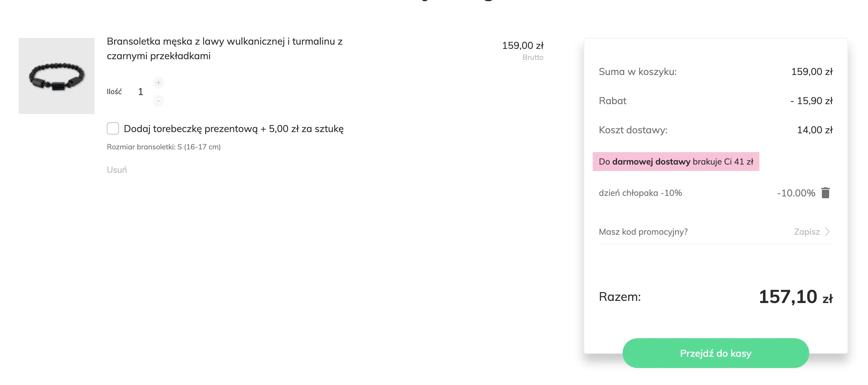
Task: Open the bracelet product thumbnail
Action: pyautogui.click(x=57, y=76)
